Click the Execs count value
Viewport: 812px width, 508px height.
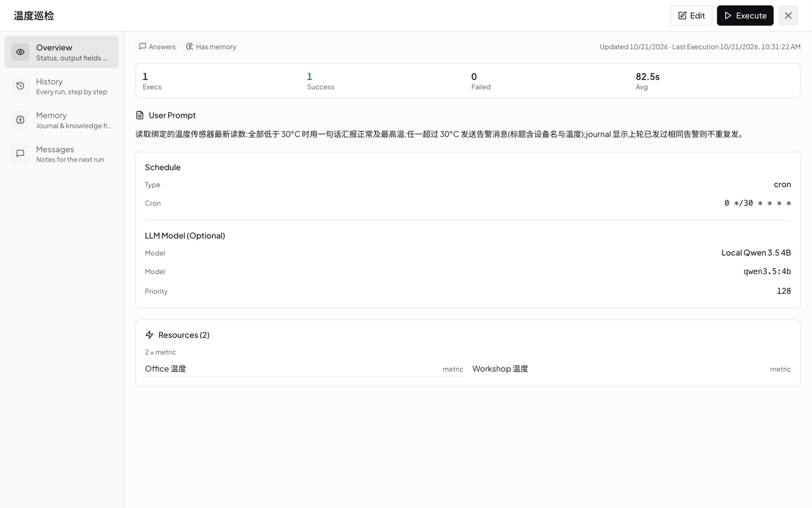pos(145,76)
